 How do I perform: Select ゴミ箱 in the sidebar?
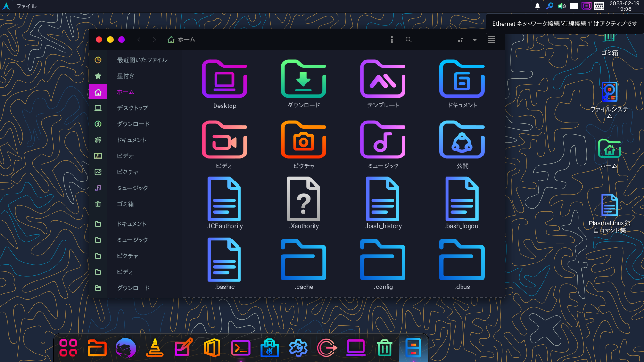pos(126,204)
